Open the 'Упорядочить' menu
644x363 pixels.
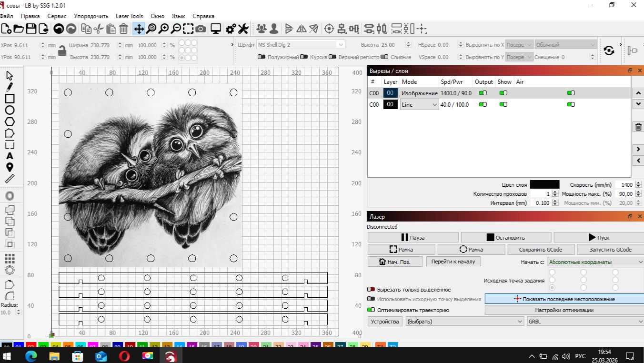(x=91, y=16)
